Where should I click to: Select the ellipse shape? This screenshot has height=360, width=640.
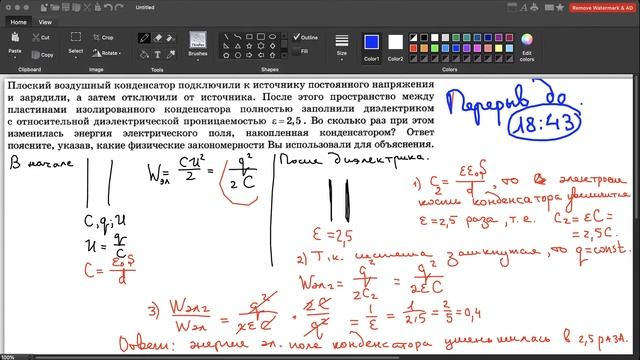click(x=272, y=37)
